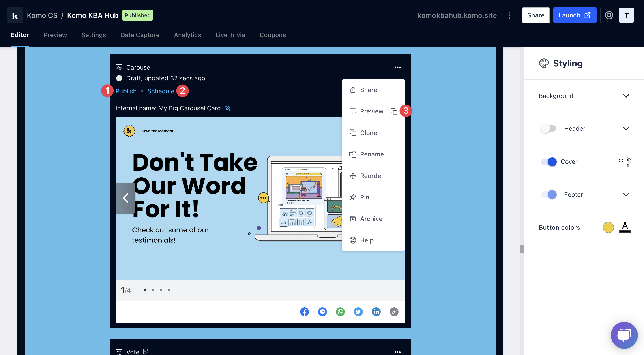Click the LinkedIn share icon
This screenshot has height=355, width=644.
(376, 312)
